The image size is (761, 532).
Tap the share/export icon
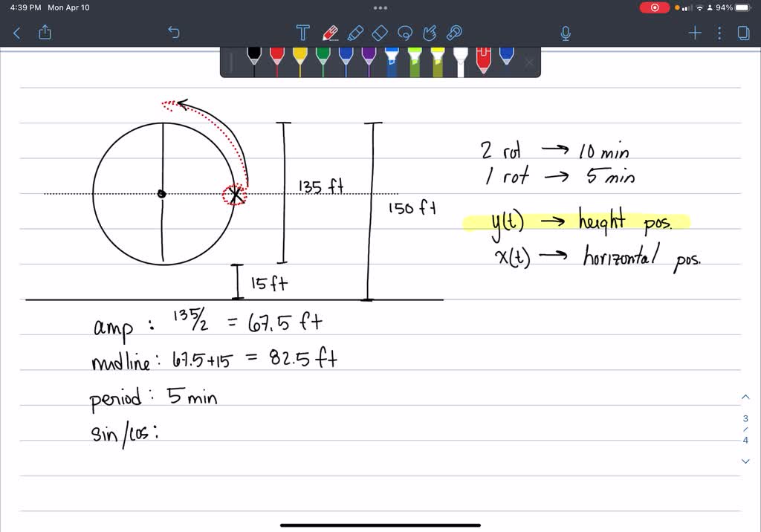tap(45, 33)
